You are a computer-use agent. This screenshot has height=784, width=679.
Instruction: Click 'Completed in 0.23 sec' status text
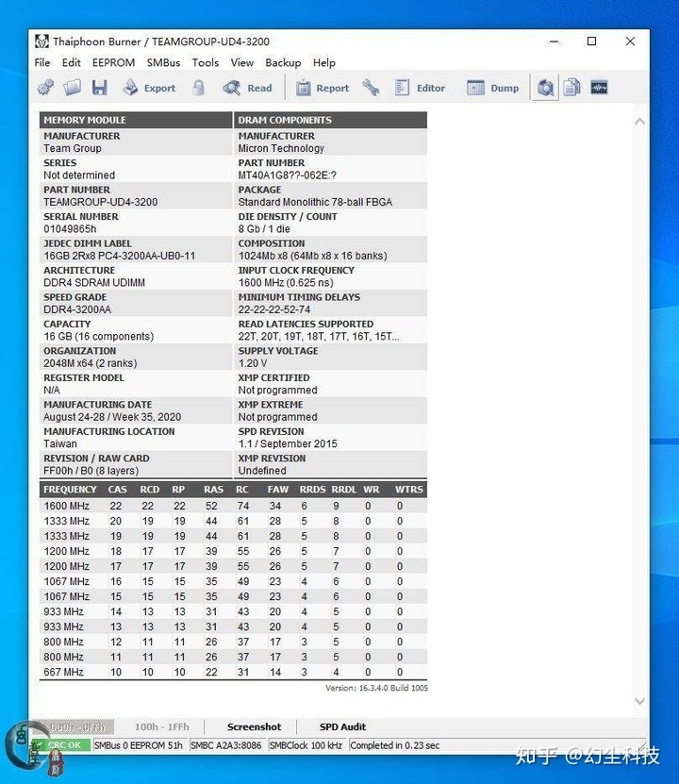pos(395,745)
